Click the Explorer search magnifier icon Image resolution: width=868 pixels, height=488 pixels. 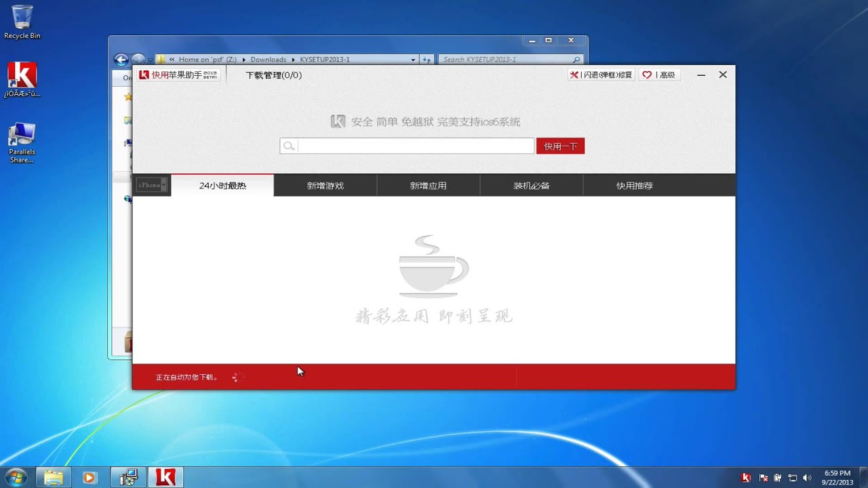(577, 60)
